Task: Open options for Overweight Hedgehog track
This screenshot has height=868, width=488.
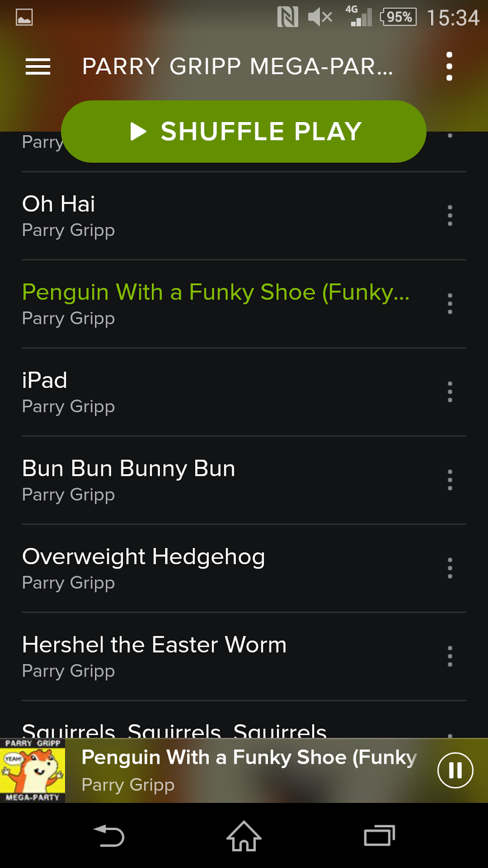Action: [450, 569]
